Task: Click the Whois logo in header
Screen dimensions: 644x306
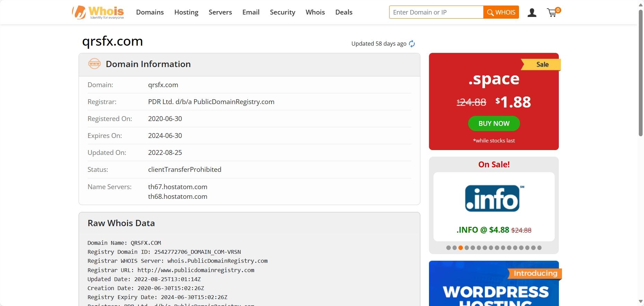Action: coord(98,12)
